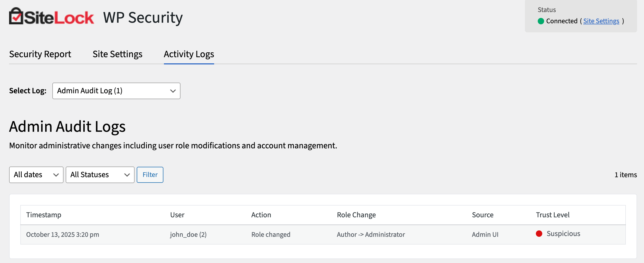Click the Timestamp column header
Screen dimensions: 644x263
[x=44, y=215]
